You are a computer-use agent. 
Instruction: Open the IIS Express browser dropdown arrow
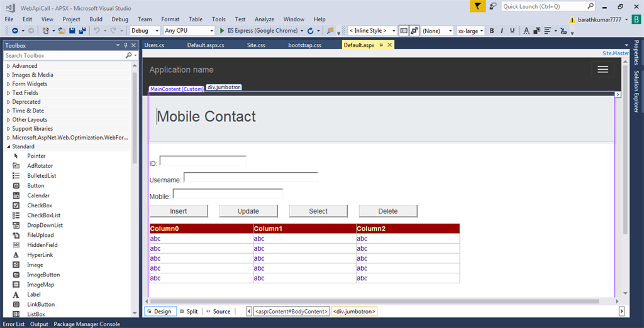pyautogui.click(x=302, y=31)
